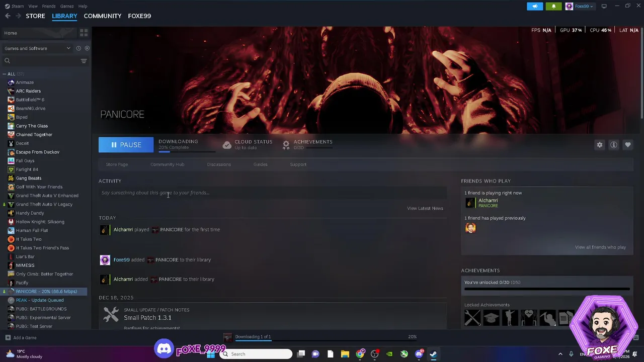Open Discord from the Windows taskbar
The height and width of the screenshot is (362, 644).
tap(419, 354)
